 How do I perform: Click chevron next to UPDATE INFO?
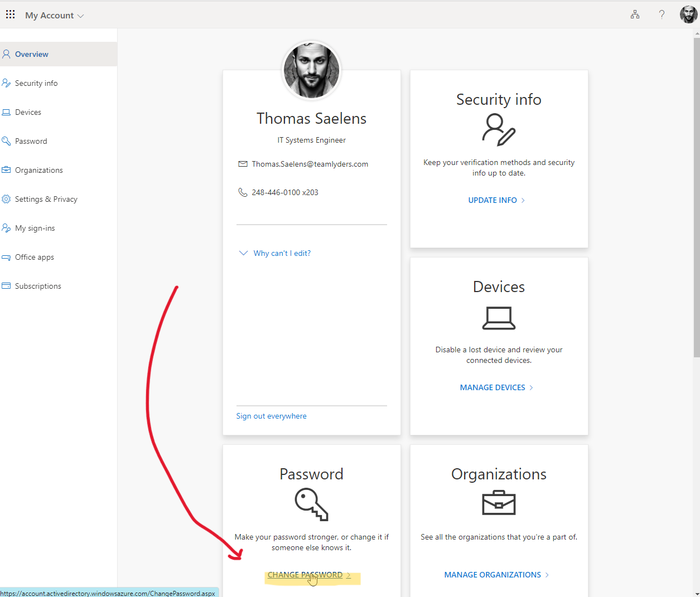(x=523, y=200)
